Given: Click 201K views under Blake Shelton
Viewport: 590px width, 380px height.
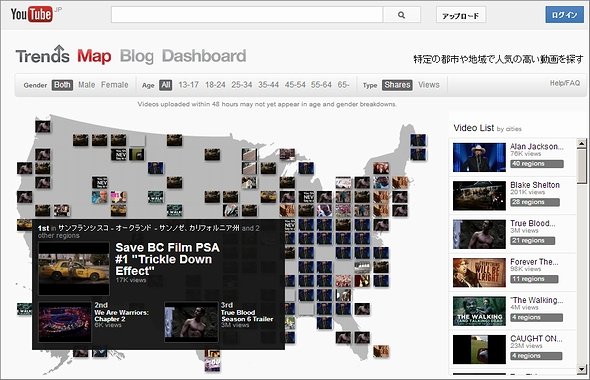Looking at the screenshot, I should click(528, 192).
